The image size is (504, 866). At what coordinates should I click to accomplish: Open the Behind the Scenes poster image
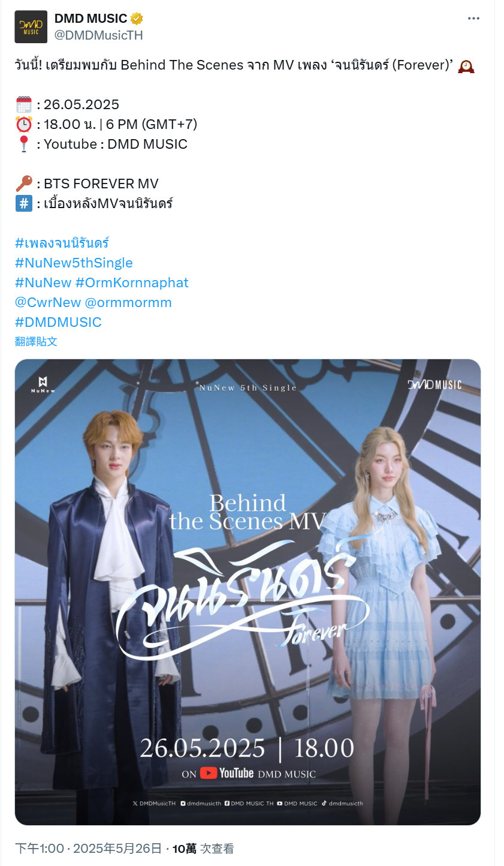click(248, 592)
